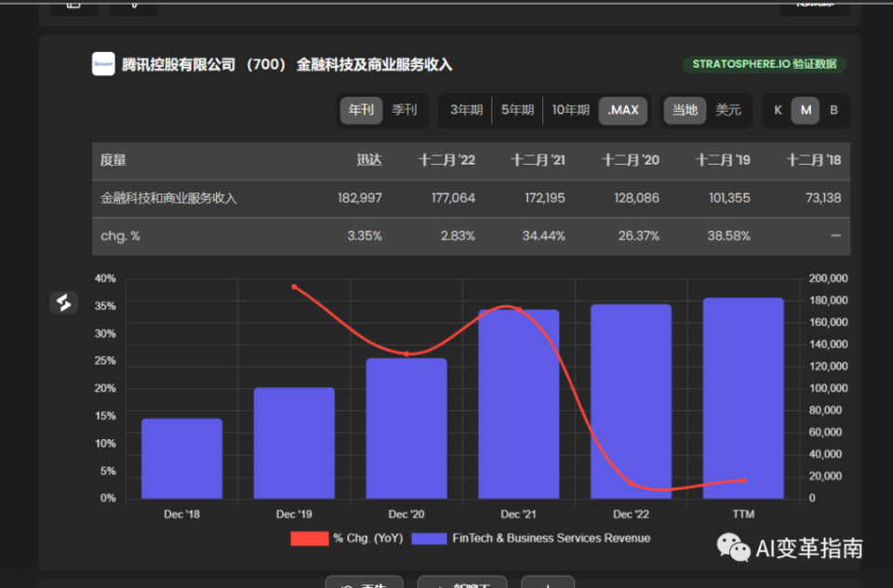This screenshot has height=588, width=893.
Task: Click the 十二月 '20 column header
Action: [x=631, y=160]
